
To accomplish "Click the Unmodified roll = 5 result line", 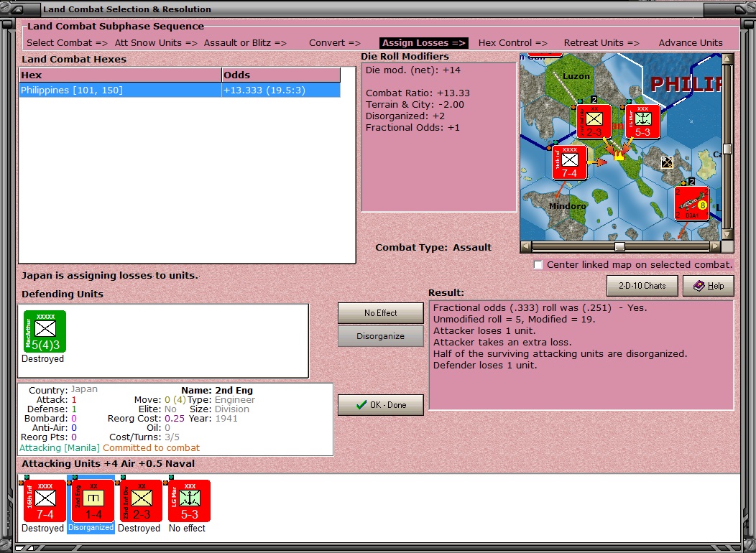I will coord(514,320).
